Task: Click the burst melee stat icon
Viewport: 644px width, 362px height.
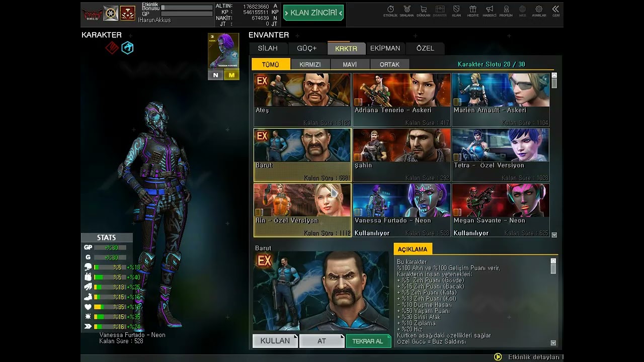Action: coord(88,317)
